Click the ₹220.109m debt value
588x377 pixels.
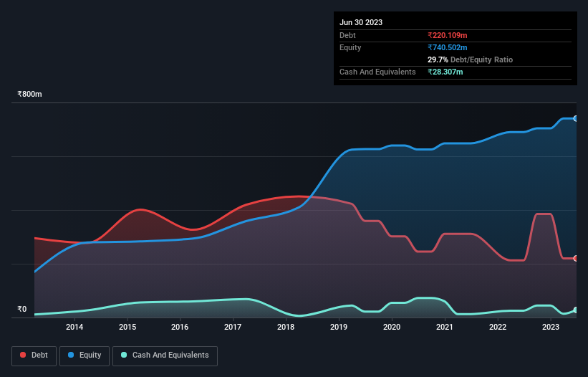448,35
